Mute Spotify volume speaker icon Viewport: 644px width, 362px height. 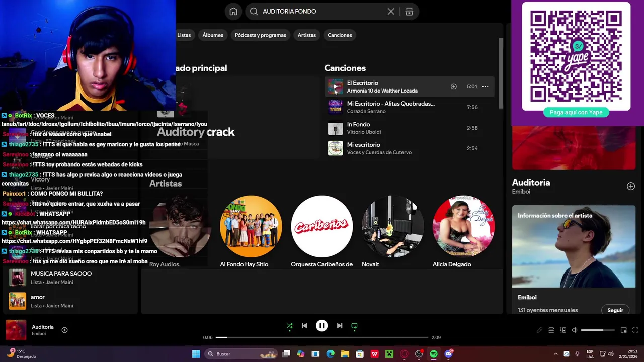pos(575,330)
